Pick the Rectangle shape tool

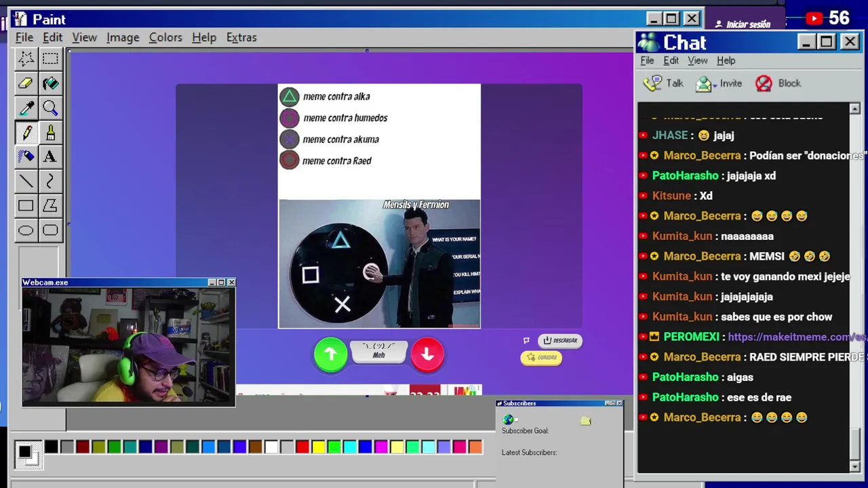(x=26, y=205)
